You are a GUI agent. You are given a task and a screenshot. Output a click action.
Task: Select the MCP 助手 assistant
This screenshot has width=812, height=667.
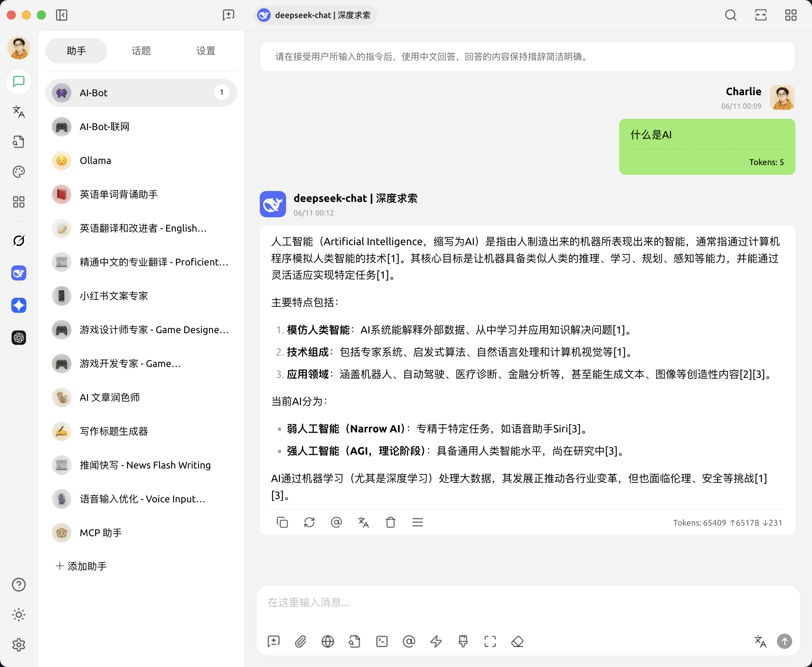coord(141,532)
